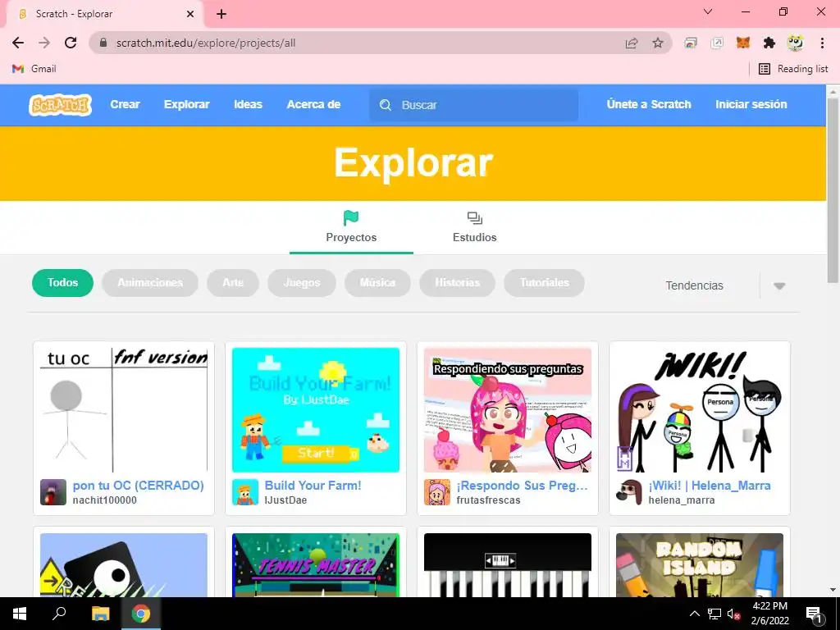
Task: Filter projects by Animaciones
Action: point(150,283)
